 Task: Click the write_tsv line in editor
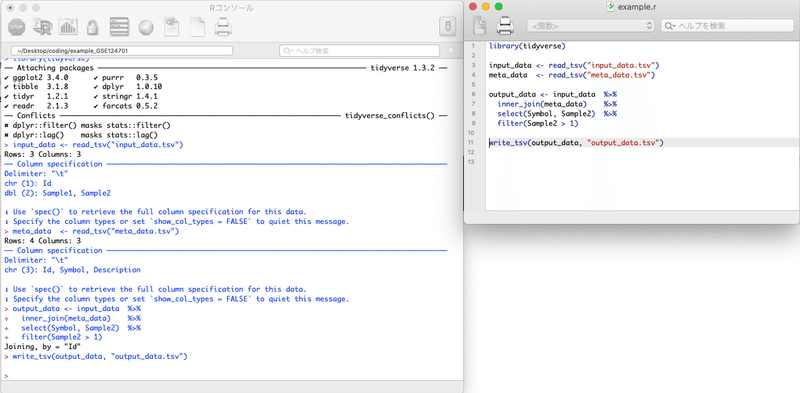(577, 143)
